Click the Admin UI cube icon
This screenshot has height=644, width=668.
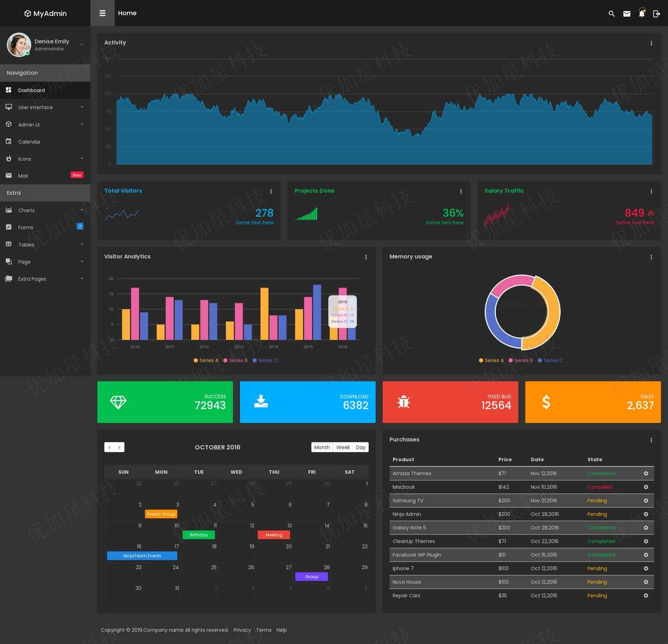[8, 124]
